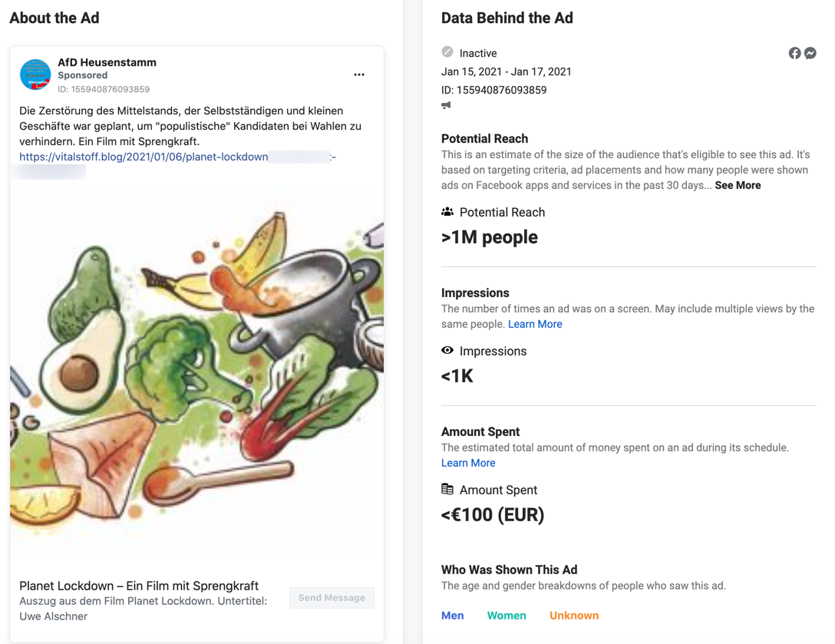Click Learn More under Impressions
The image size is (835, 644).
(x=535, y=324)
